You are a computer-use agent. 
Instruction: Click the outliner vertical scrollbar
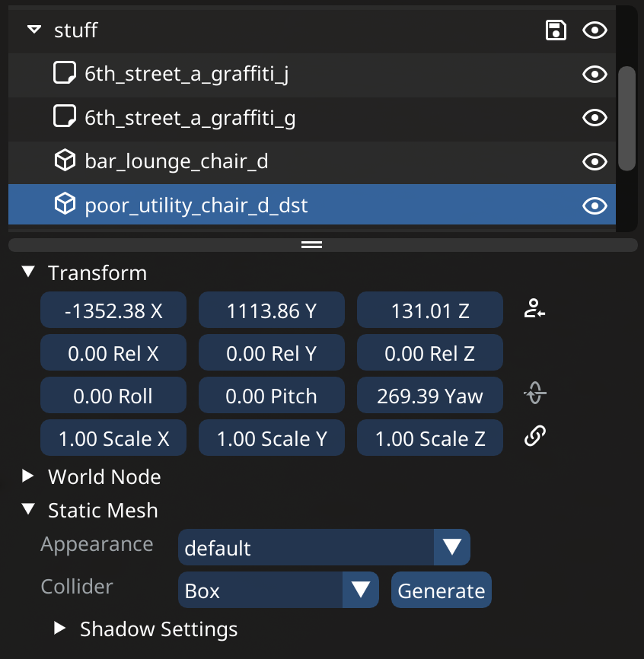pos(626,118)
